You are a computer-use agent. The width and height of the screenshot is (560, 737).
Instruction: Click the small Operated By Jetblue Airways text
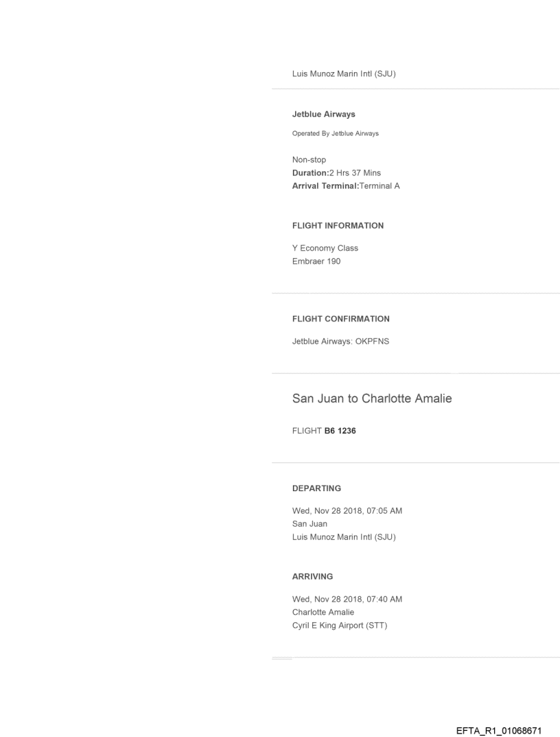[336, 133]
